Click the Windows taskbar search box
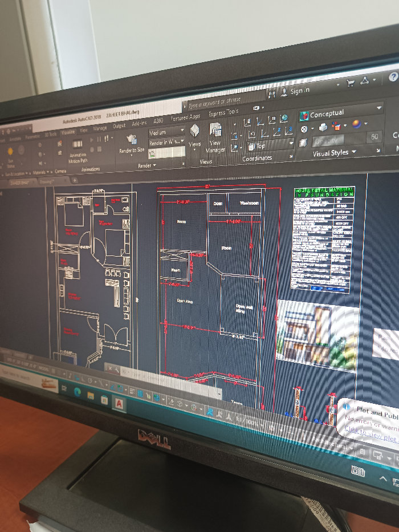The image size is (399, 532). pyautogui.click(x=28, y=378)
